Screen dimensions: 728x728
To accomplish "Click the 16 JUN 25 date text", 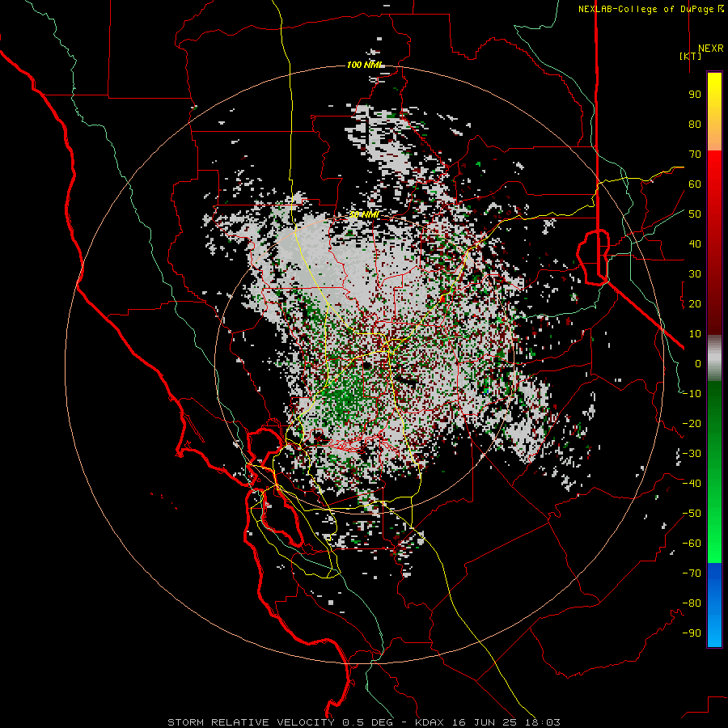I will coord(485,722).
